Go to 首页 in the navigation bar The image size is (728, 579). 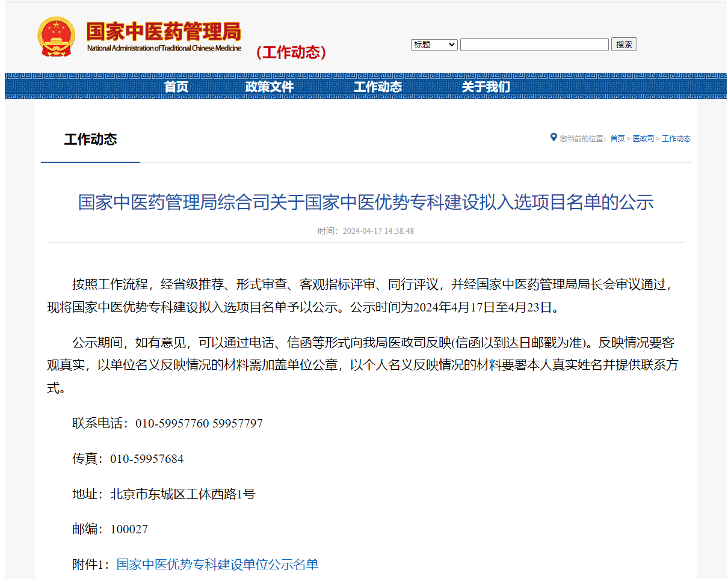pos(176,87)
